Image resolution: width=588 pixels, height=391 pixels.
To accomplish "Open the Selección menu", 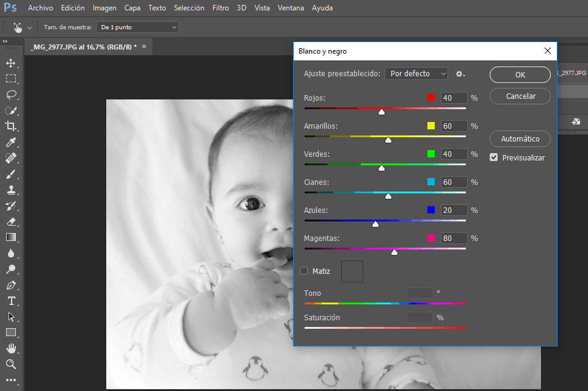I will (x=189, y=8).
